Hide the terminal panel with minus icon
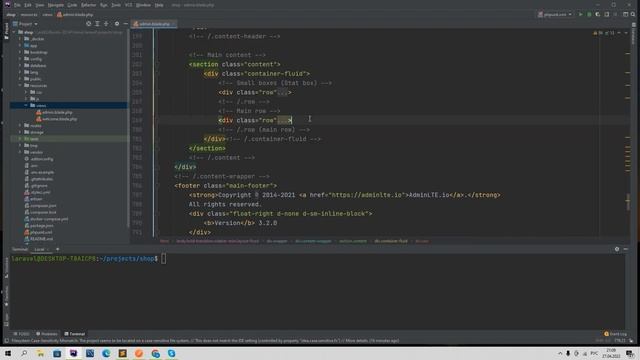The height and width of the screenshot is (360, 640). [626, 249]
